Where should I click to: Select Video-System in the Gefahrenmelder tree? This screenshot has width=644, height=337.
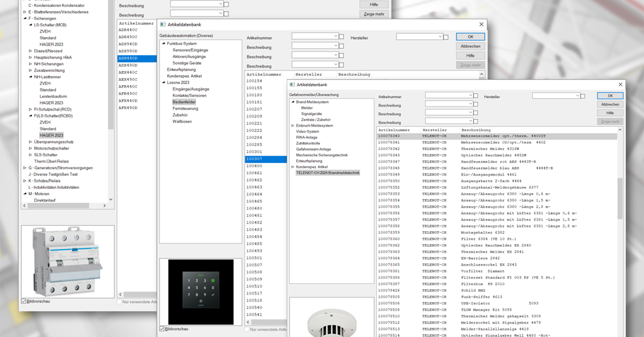pyautogui.click(x=308, y=131)
